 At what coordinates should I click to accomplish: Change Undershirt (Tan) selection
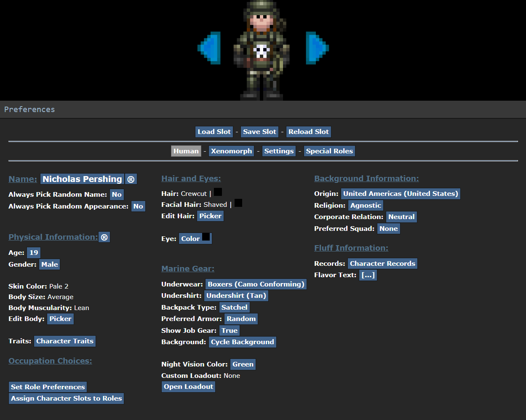click(x=236, y=296)
